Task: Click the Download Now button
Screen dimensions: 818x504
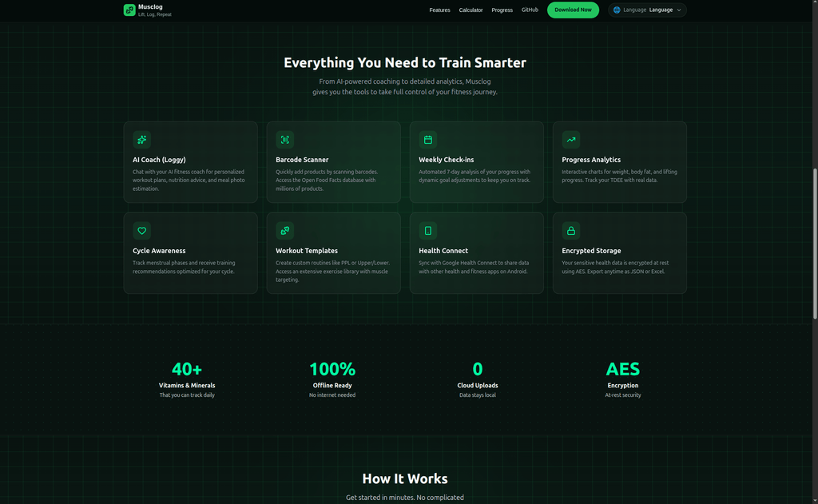Action: coord(573,10)
